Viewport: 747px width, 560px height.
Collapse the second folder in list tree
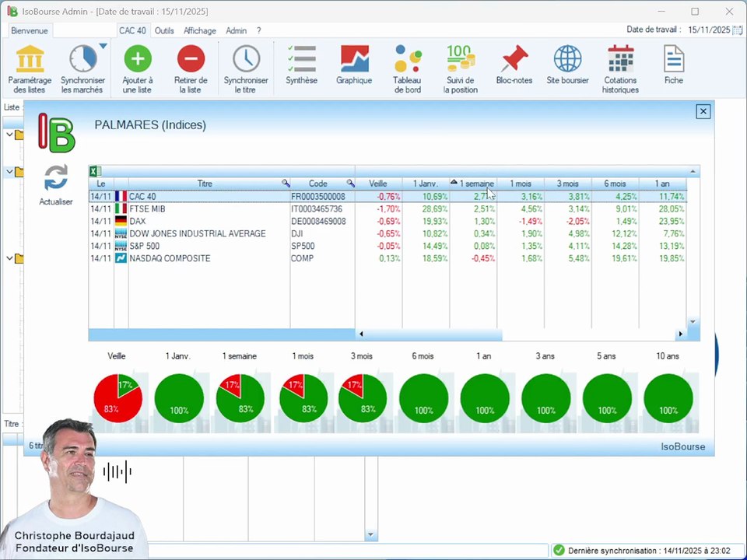[x=9, y=171]
